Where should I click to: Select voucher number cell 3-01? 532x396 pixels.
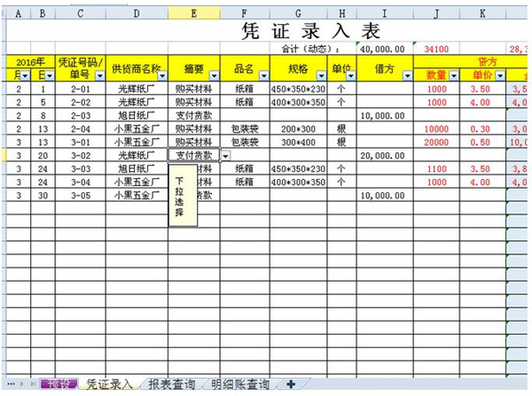click(x=81, y=142)
